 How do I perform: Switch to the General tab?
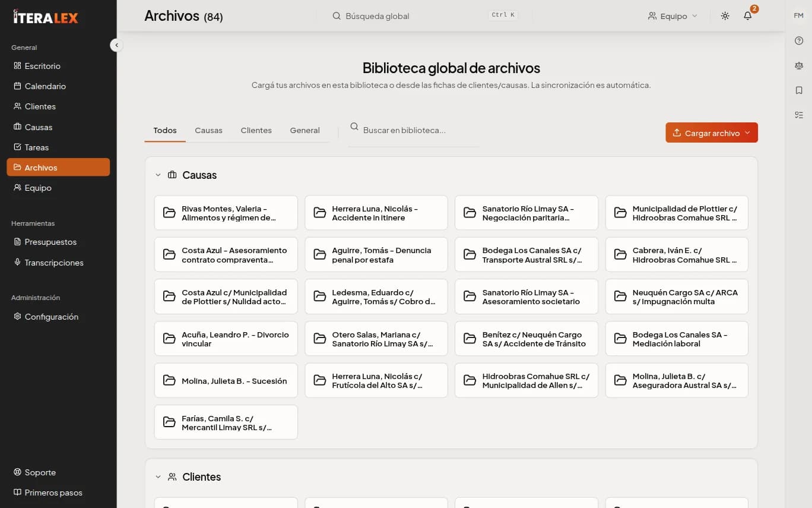click(304, 130)
